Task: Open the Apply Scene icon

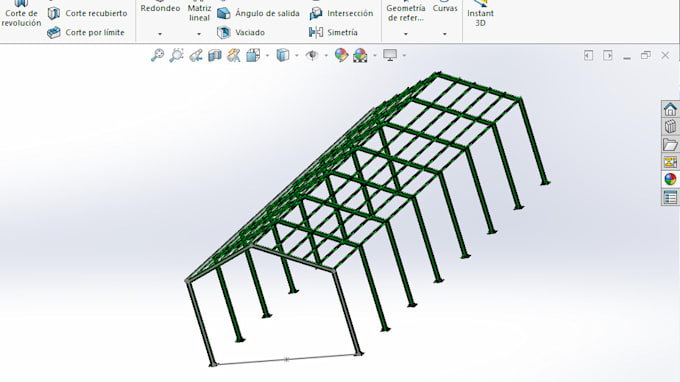Action: point(360,56)
